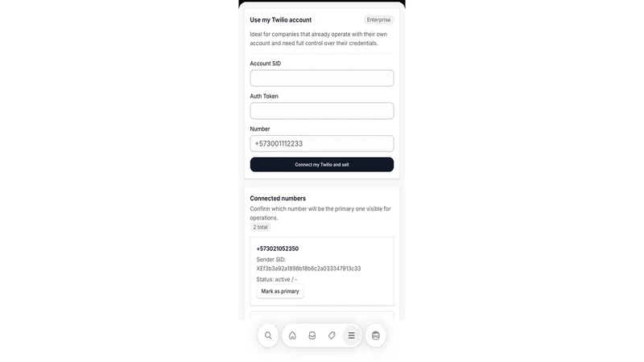Tap the price tag icon

[332, 335]
